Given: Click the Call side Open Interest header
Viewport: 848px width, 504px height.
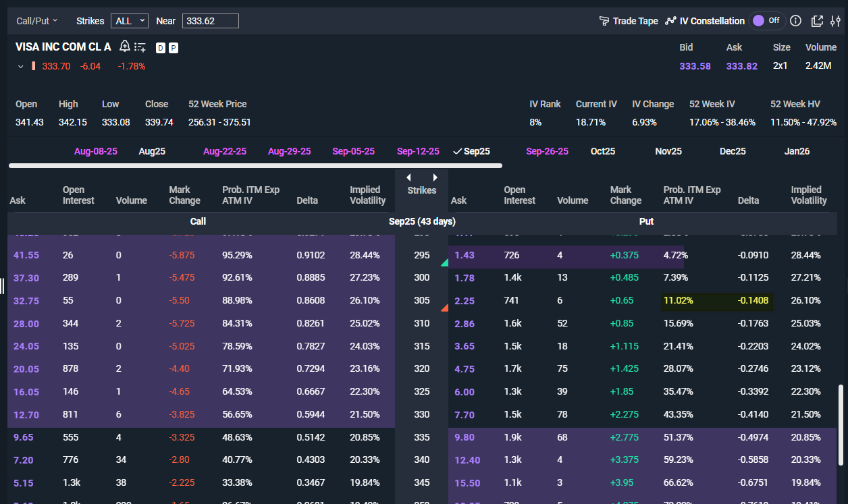Looking at the screenshot, I should 78,195.
